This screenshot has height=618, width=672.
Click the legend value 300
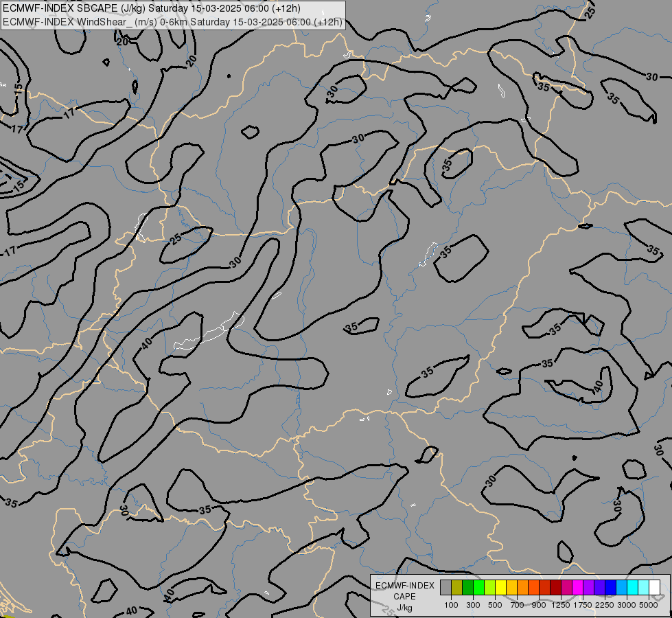pyautogui.click(x=473, y=605)
